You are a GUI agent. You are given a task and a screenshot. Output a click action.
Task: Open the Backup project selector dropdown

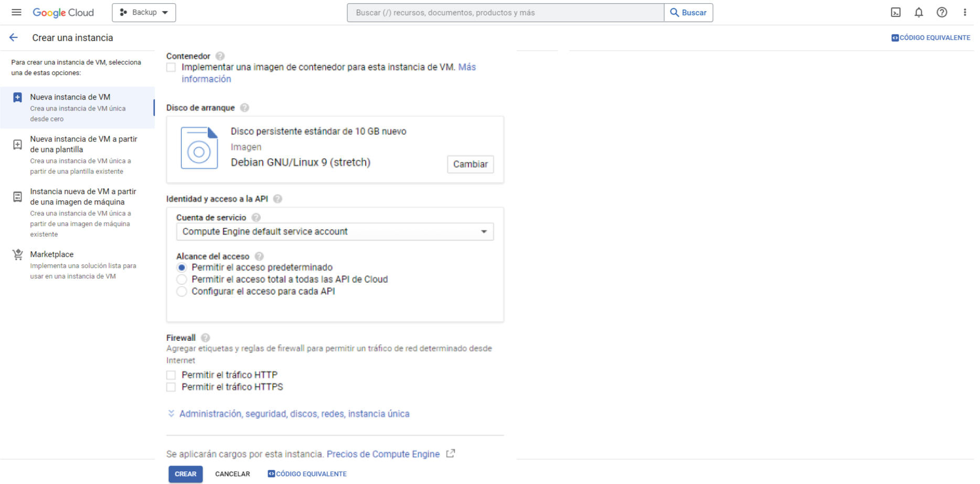pyautogui.click(x=144, y=13)
